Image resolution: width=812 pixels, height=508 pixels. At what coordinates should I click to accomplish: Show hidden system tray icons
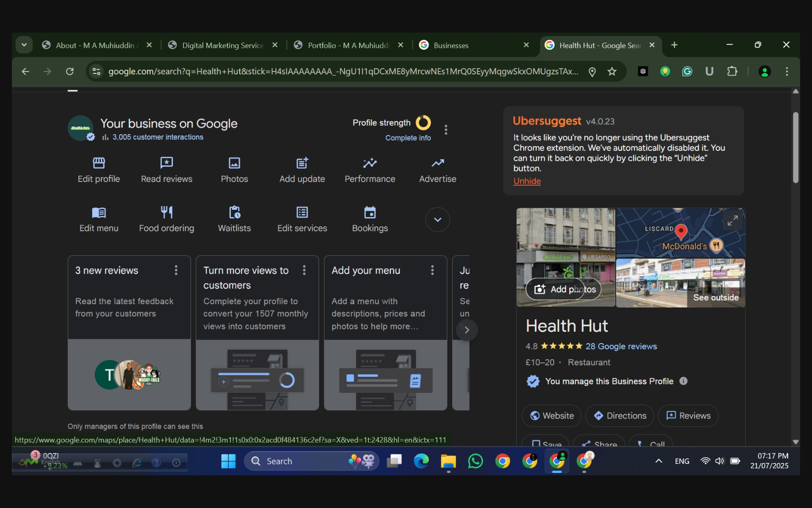(658, 461)
